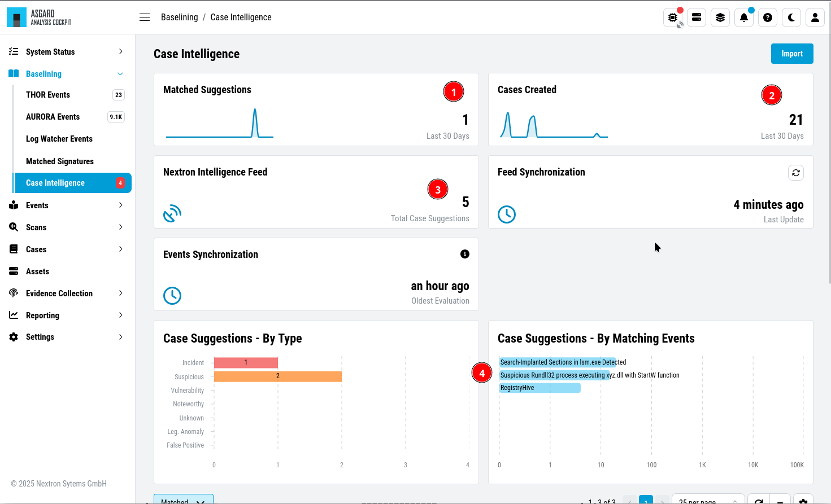Open the help question-mark icon
This screenshot has width=831, height=504.
point(768,17)
